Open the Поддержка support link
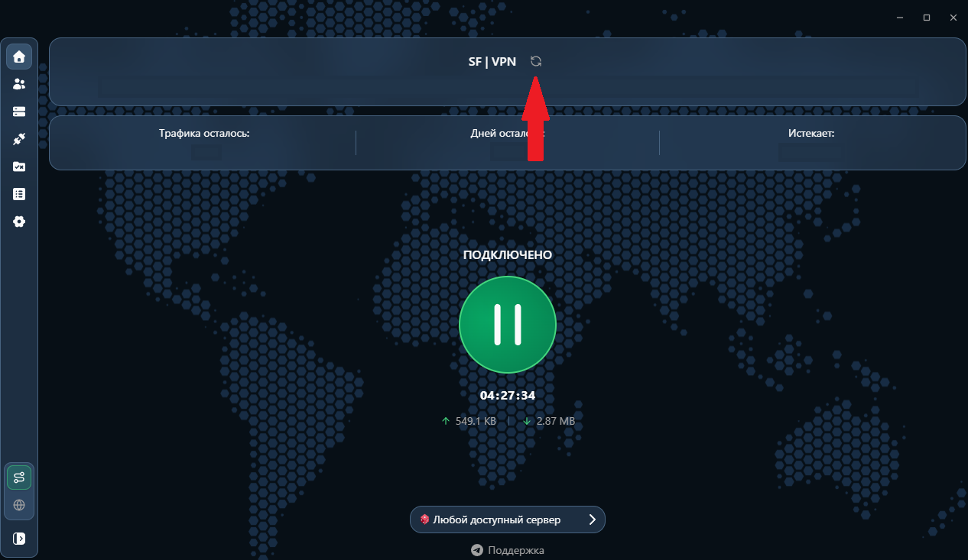The height and width of the screenshot is (560, 968). coord(515,550)
